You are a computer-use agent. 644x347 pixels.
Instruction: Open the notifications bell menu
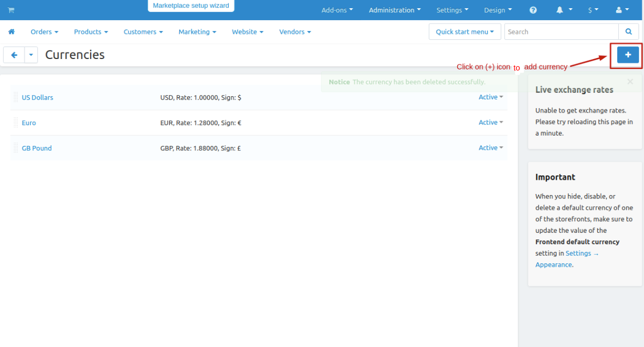pyautogui.click(x=564, y=10)
